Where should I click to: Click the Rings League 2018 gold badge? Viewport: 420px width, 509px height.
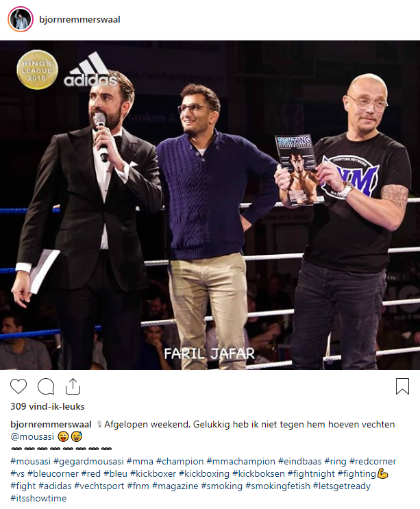click(37, 69)
